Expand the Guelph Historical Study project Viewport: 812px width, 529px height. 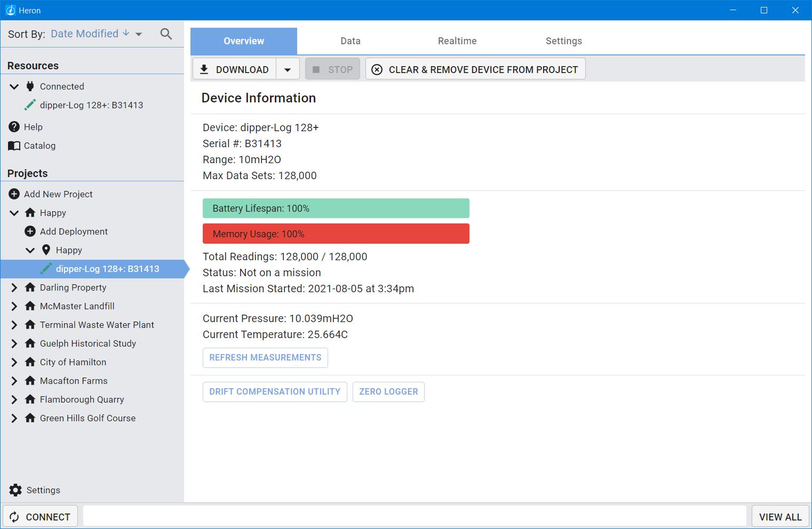tap(14, 343)
